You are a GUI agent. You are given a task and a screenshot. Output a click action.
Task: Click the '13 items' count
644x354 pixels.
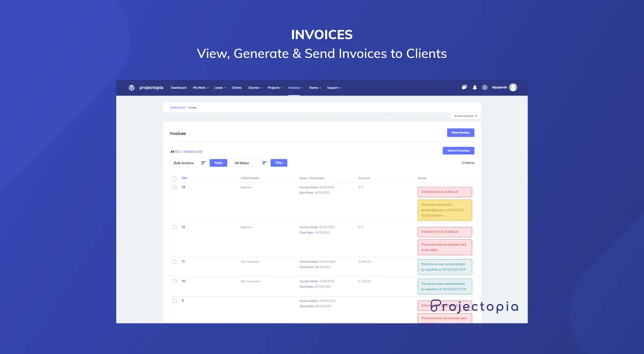click(468, 163)
